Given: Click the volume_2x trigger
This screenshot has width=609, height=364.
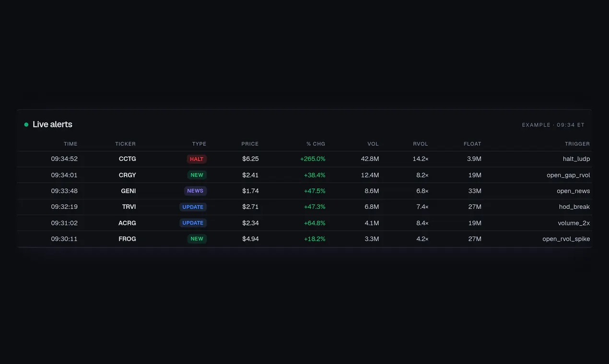Looking at the screenshot, I should click(574, 223).
